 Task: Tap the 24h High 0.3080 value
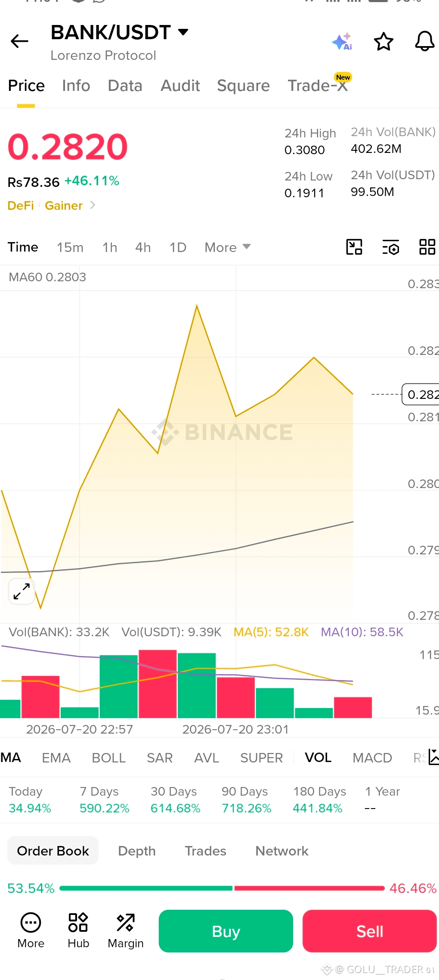click(305, 150)
